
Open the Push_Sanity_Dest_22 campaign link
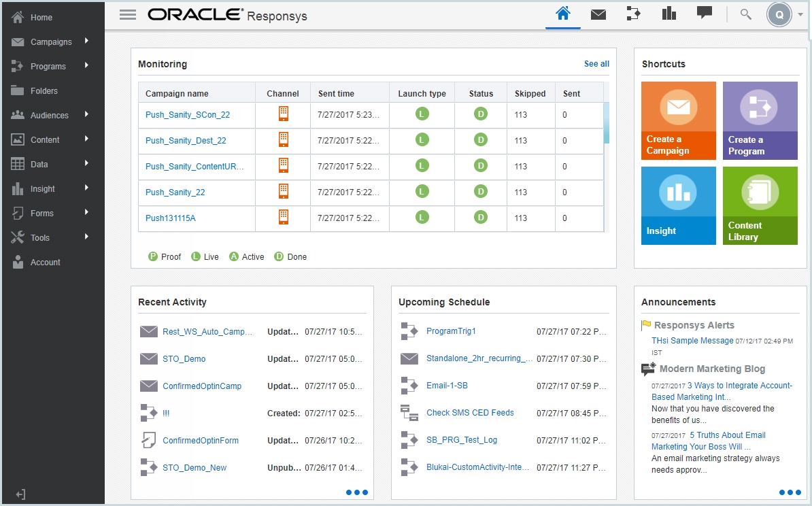pyautogui.click(x=186, y=141)
